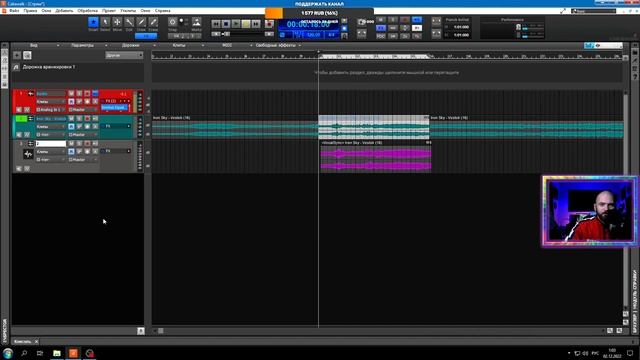
Task: Mute the red Audio track 1
Action: pos(71,93)
